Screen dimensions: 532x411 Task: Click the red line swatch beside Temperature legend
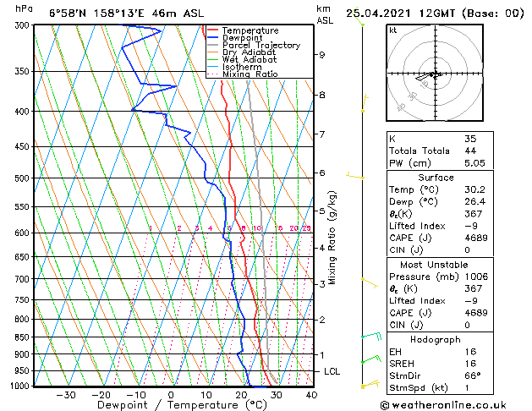(x=213, y=30)
